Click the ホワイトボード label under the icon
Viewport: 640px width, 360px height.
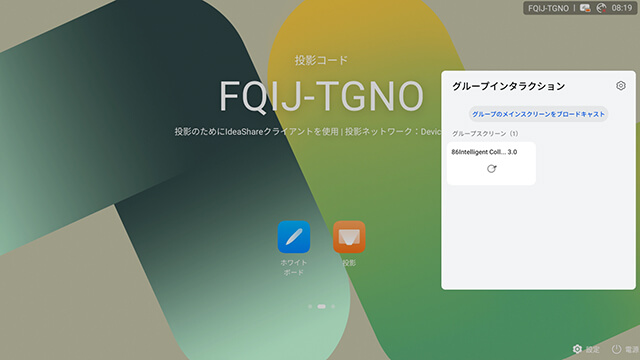tap(294, 267)
